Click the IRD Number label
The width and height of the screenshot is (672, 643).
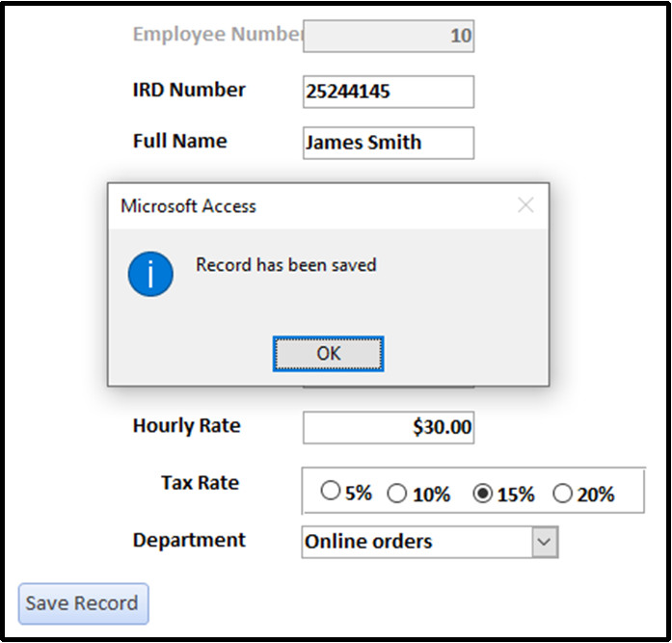coord(189,90)
